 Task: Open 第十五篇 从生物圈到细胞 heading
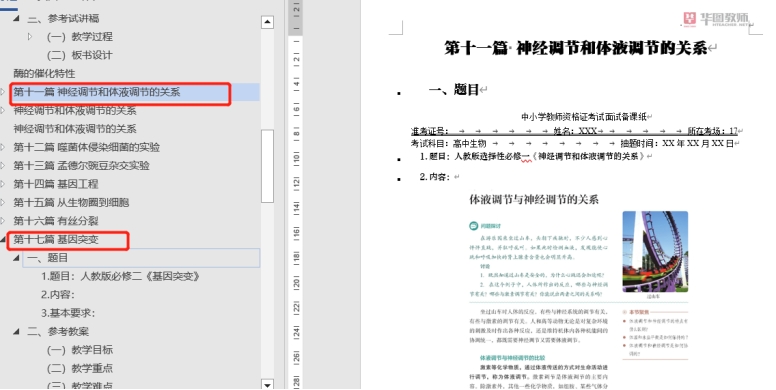click(71, 202)
